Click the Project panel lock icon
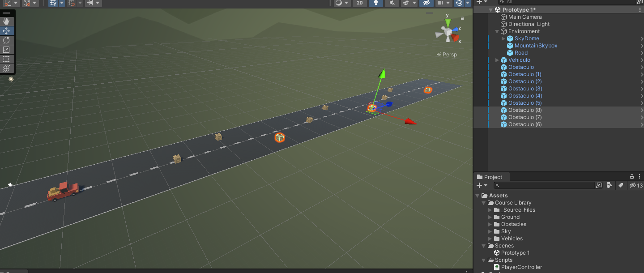Viewport: 644px width, 273px height. [632, 177]
